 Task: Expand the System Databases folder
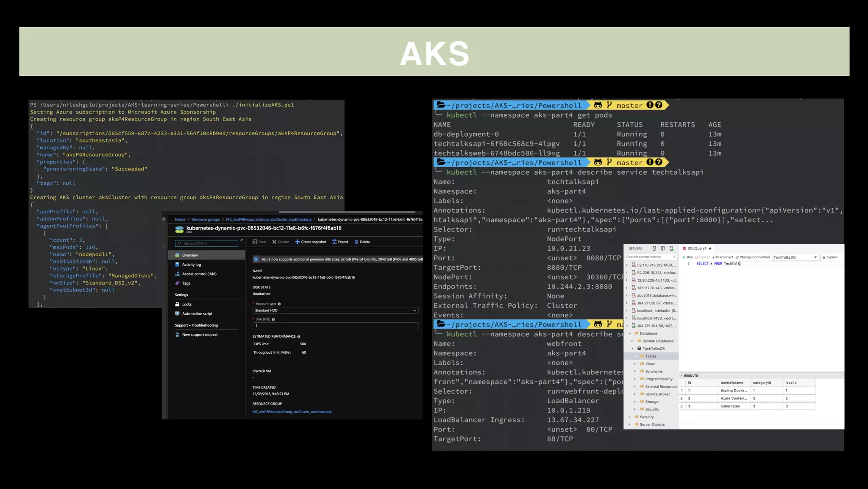point(632,341)
